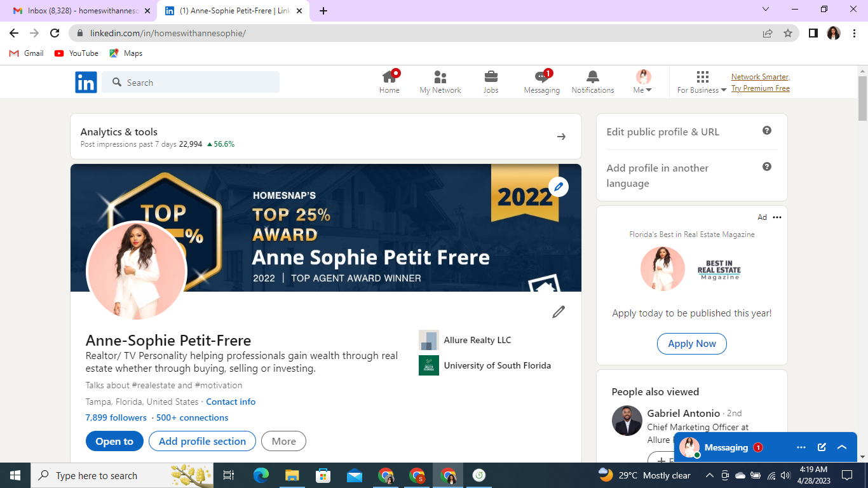Click the LinkedIn Search field
868x488 pixels.
191,83
